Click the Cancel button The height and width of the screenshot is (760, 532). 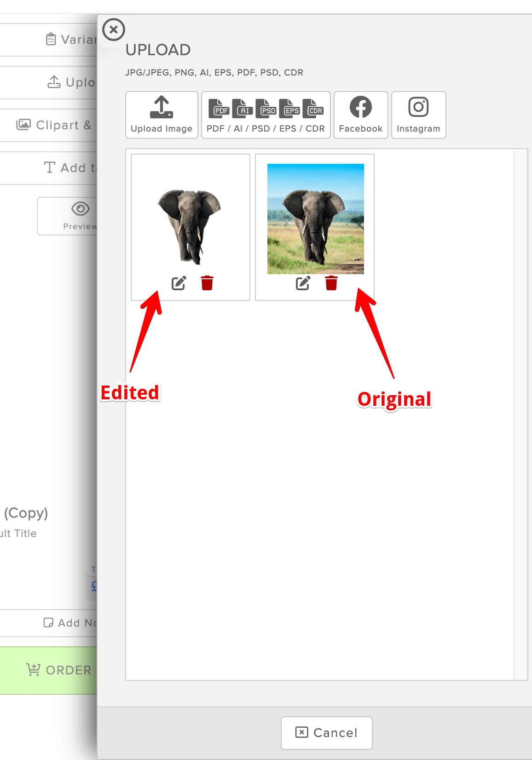pyautogui.click(x=327, y=733)
